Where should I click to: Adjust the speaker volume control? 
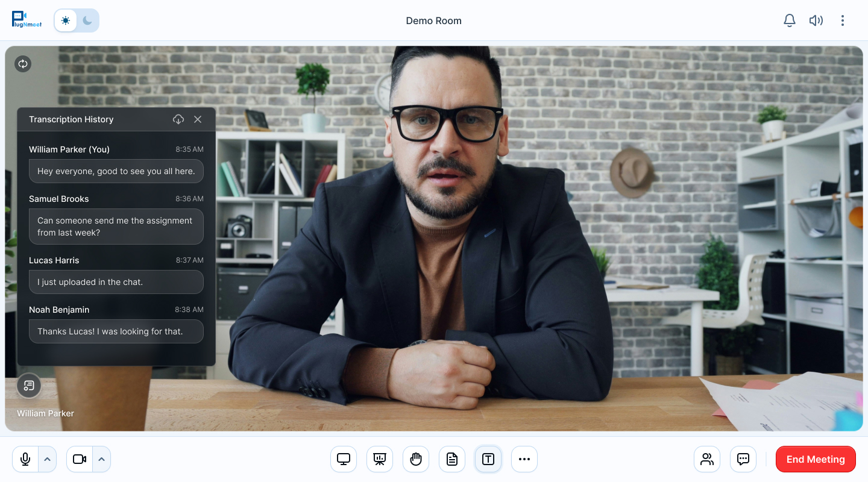[x=816, y=20]
